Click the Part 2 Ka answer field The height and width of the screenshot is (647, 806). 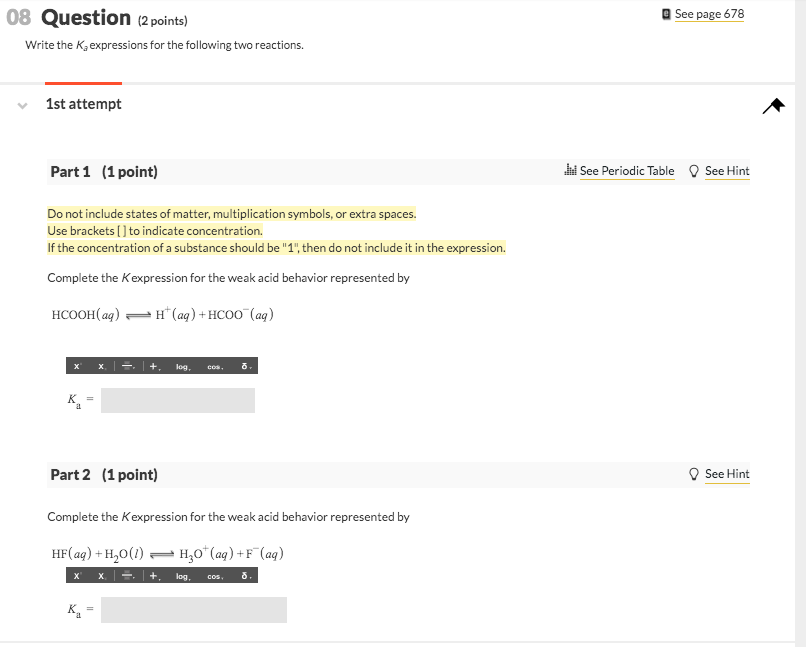tap(194, 610)
